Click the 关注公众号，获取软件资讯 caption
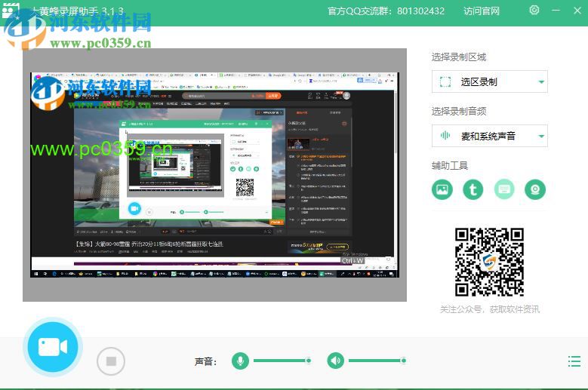The width and height of the screenshot is (588, 390). pyautogui.click(x=490, y=309)
